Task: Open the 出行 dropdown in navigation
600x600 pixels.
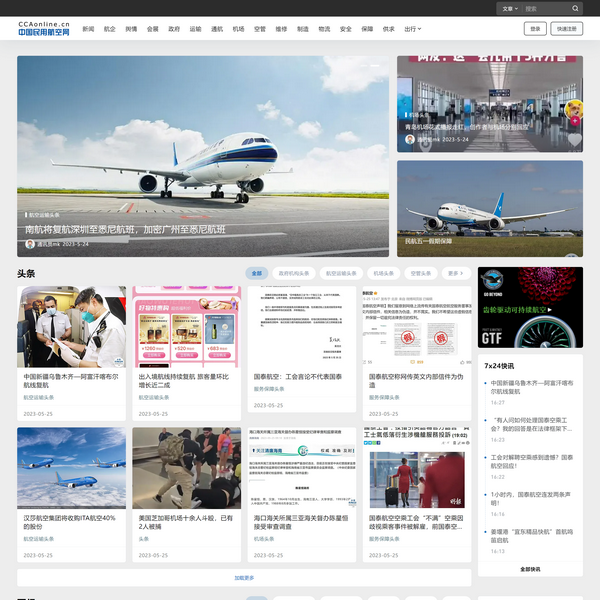Action: tap(413, 29)
